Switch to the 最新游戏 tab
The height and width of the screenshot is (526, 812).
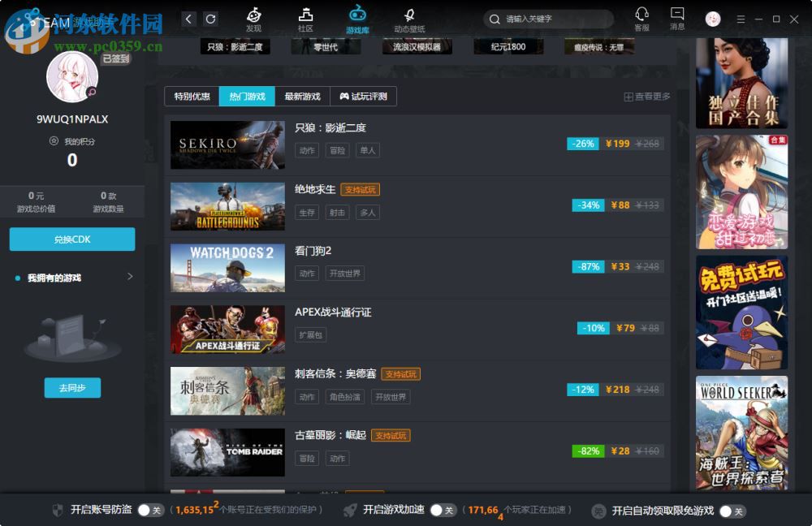point(302,96)
